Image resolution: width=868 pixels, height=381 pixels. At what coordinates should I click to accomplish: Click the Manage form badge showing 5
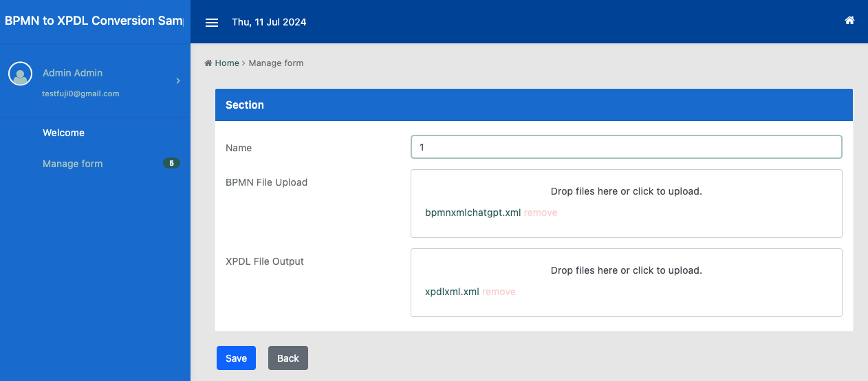tap(171, 163)
